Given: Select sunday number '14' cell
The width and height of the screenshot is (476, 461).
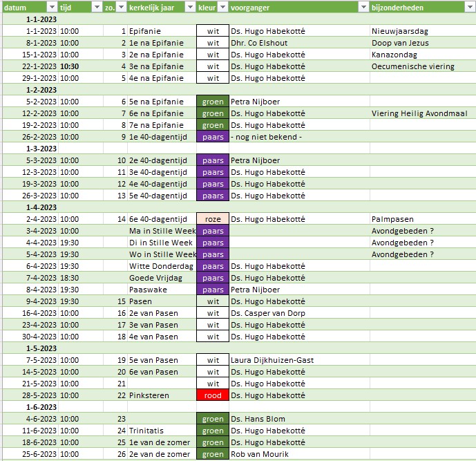Looking at the screenshot, I should tap(115, 219).
